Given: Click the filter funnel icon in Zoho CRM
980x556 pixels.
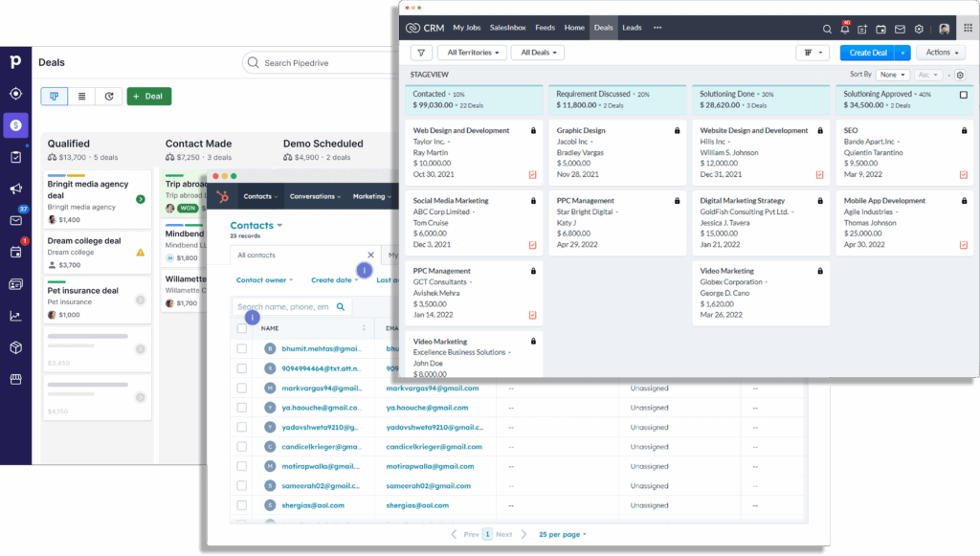Looking at the screenshot, I should [x=421, y=53].
